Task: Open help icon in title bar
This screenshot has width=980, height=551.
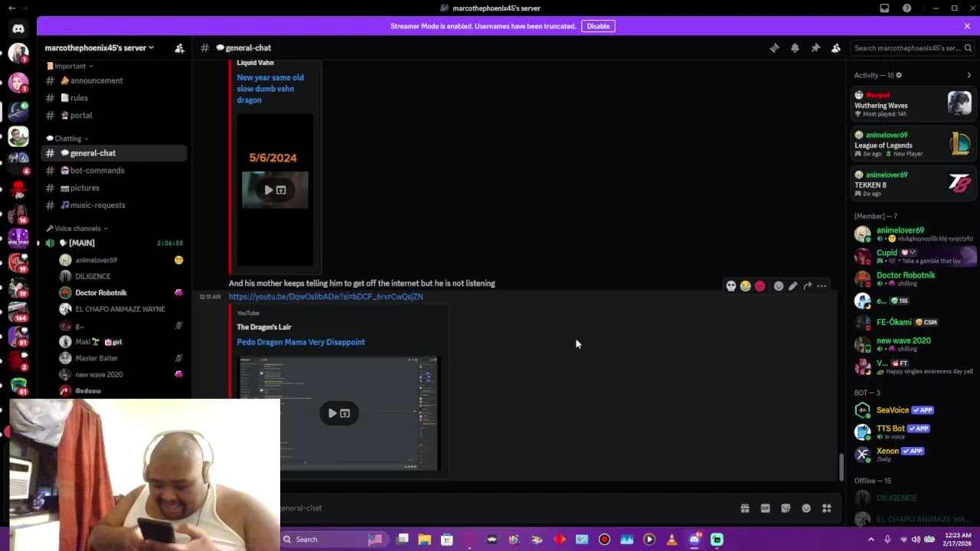Action: click(x=907, y=8)
